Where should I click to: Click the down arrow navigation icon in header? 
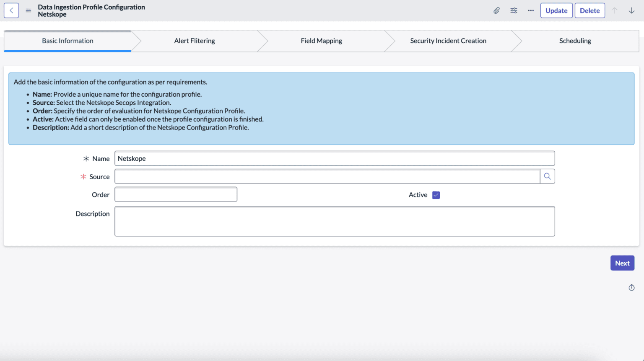click(x=631, y=10)
